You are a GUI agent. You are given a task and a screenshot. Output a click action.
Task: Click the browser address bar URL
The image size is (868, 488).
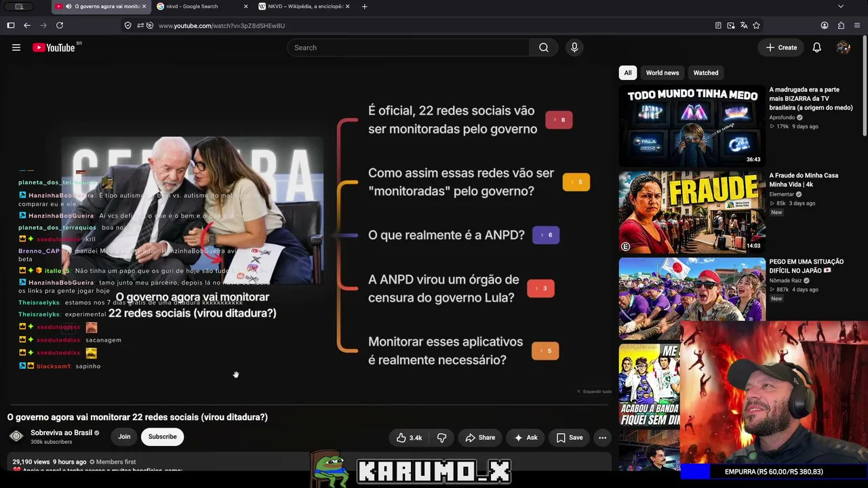[x=222, y=26]
